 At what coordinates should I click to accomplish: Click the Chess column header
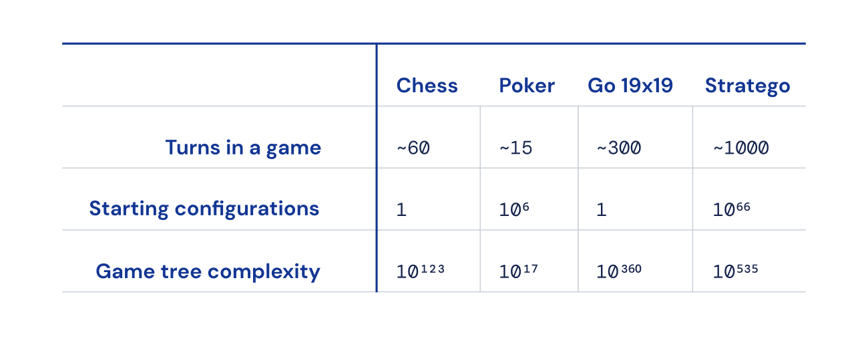tap(427, 86)
